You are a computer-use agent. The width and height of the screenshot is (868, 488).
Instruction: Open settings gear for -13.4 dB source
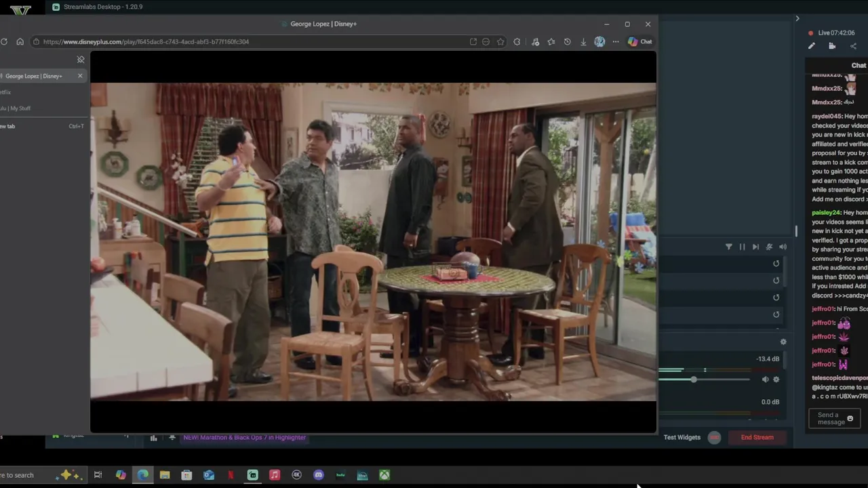(x=776, y=380)
